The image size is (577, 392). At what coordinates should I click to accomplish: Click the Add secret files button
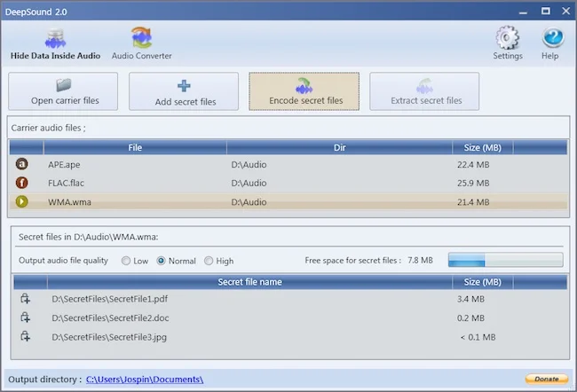(184, 91)
